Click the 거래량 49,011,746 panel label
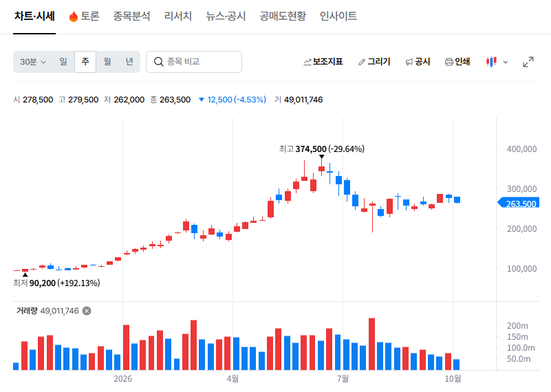Screen dimensions: 551x392 (47, 311)
